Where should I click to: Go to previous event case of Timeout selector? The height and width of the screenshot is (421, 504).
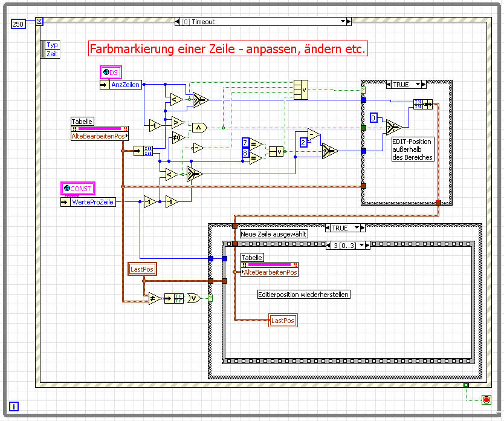pyautogui.click(x=177, y=22)
